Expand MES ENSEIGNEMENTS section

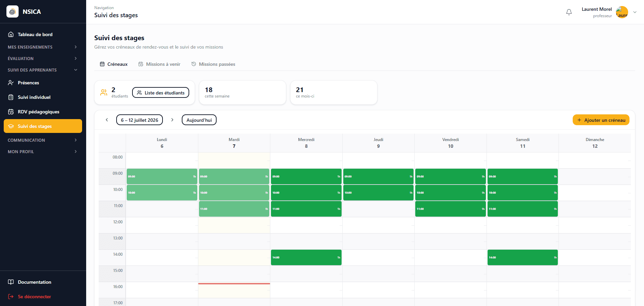43,47
